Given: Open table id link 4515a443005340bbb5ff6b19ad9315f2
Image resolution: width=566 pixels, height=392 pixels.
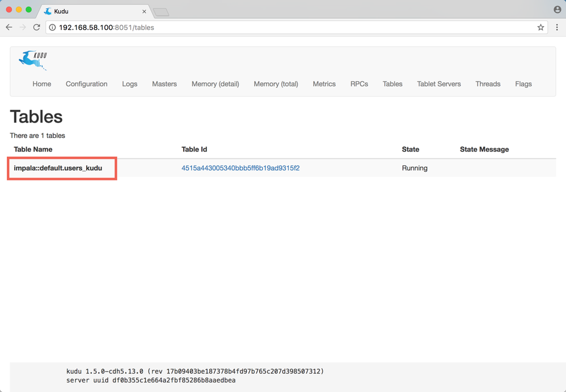Looking at the screenshot, I should coord(240,168).
